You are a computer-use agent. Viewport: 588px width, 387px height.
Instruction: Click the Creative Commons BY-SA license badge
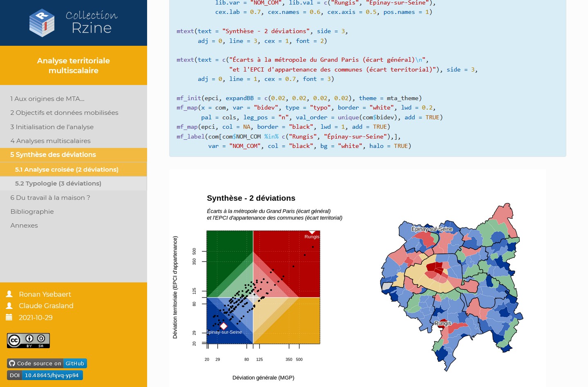[x=28, y=340]
